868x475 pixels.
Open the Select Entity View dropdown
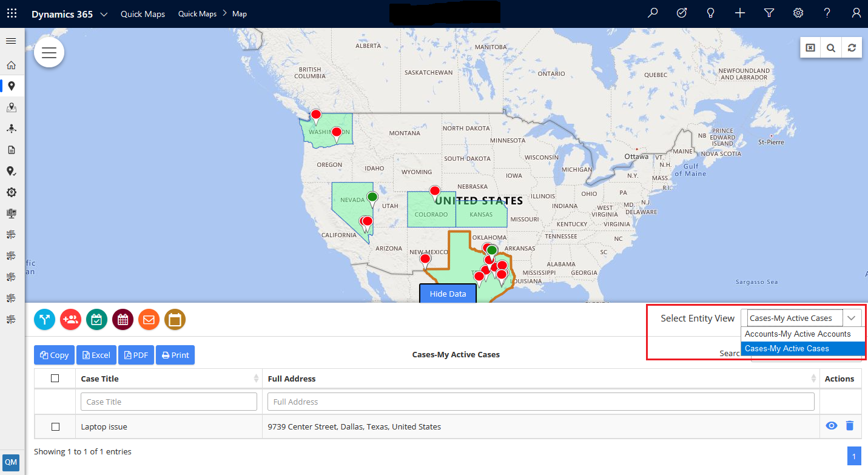point(852,317)
